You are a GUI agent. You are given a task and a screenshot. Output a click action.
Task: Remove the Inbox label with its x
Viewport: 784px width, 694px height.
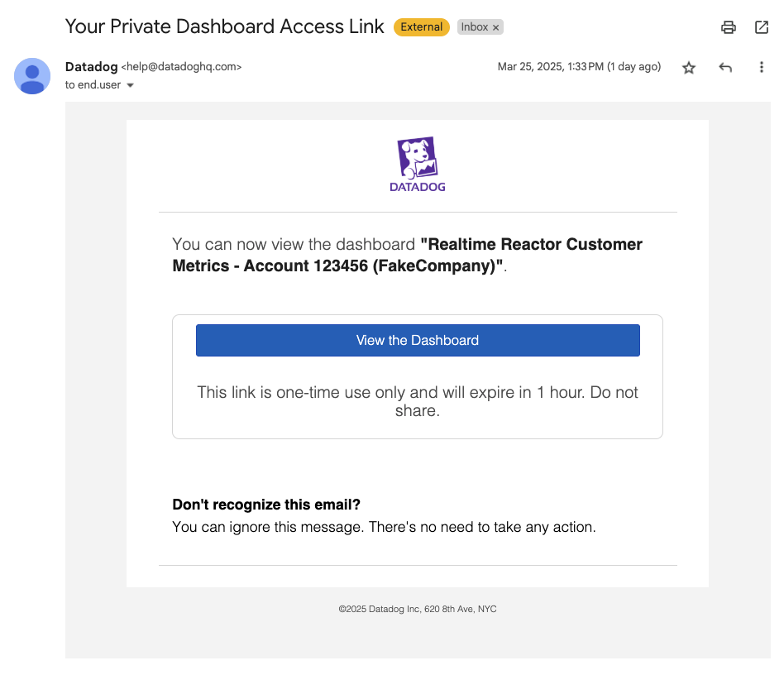tap(496, 27)
